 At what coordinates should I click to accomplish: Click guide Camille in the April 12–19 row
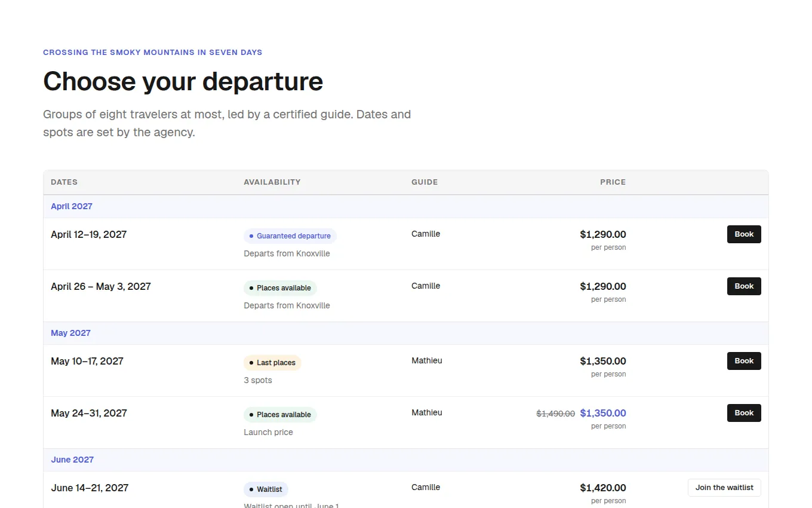point(426,234)
